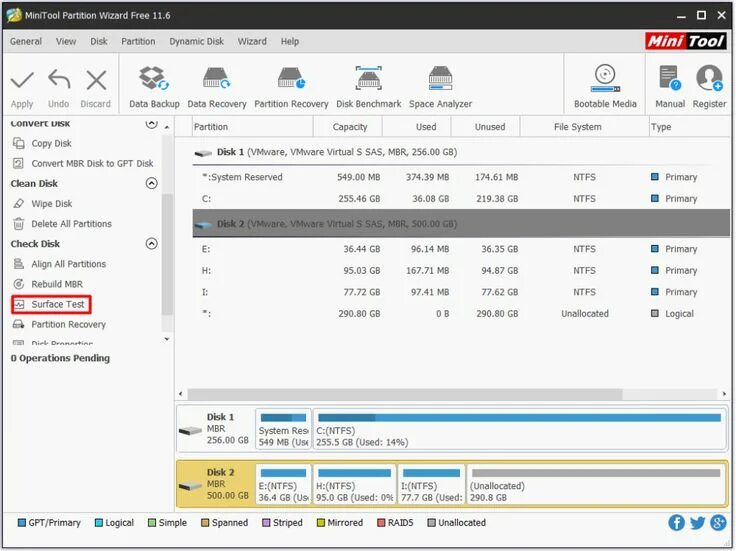Sort by the Type column header
Viewport: 736px width, 551px height.
689,127
